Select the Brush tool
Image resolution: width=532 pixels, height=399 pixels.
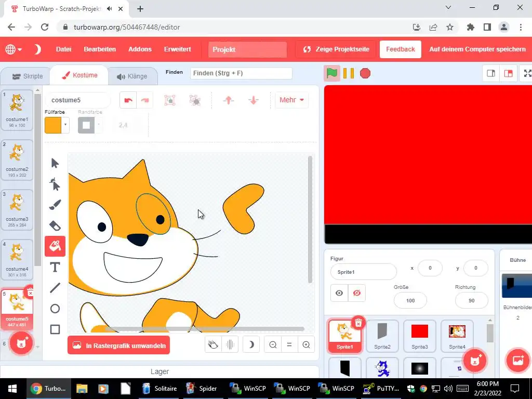(55, 205)
